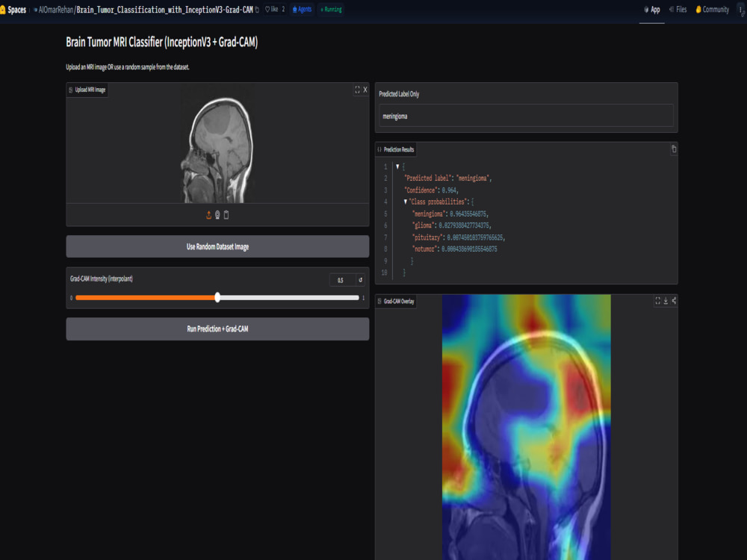The width and height of the screenshot is (747, 560).
Task: Open the Brain_Tumor_Classification Space name link
Action: [164, 10]
